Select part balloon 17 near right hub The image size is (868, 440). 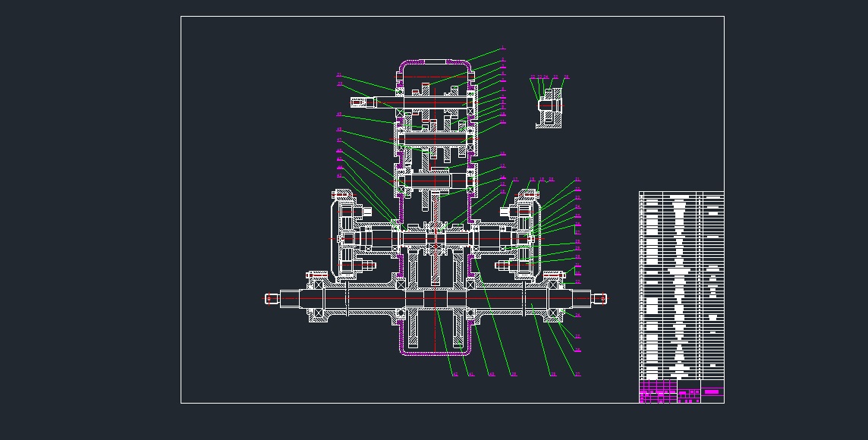pyautogui.click(x=515, y=180)
